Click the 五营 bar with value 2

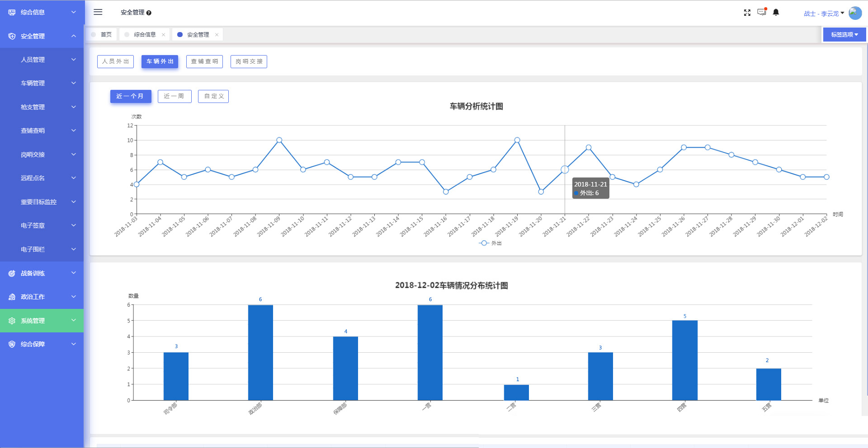(x=769, y=384)
